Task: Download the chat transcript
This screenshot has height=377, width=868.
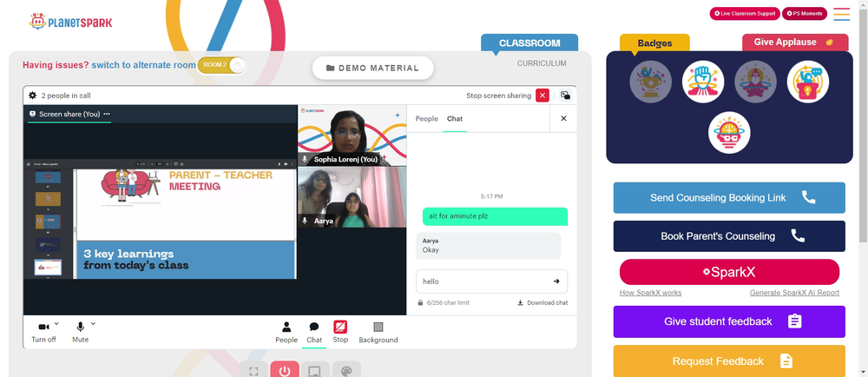Action: pyautogui.click(x=542, y=303)
